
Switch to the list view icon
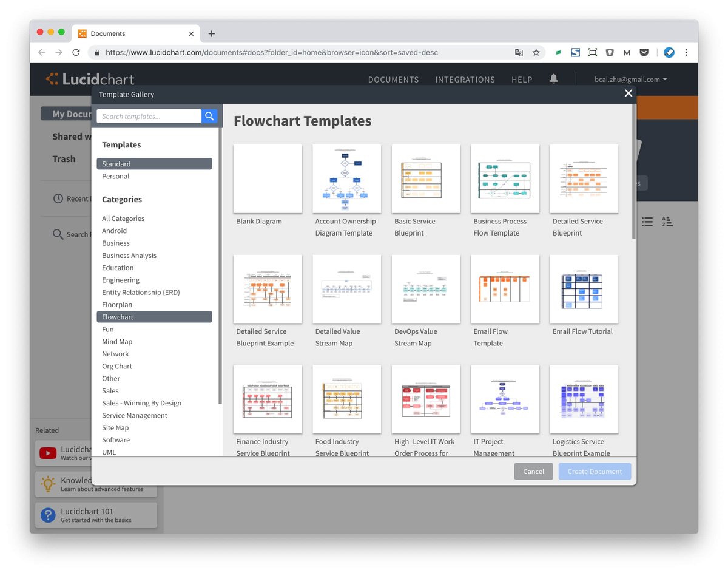[647, 222]
